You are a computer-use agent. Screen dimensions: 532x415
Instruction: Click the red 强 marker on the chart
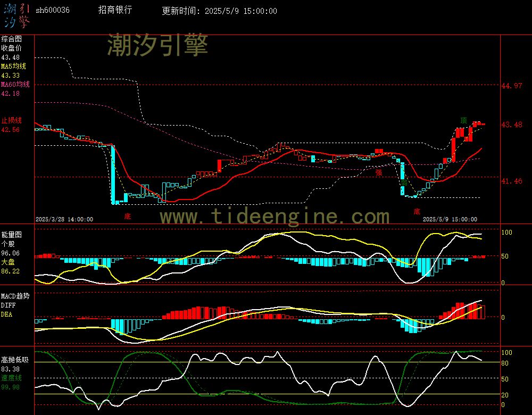[x=379, y=172]
